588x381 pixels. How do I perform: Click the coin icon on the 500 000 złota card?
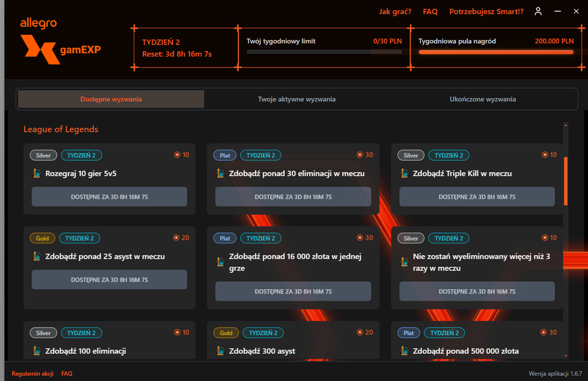point(543,332)
